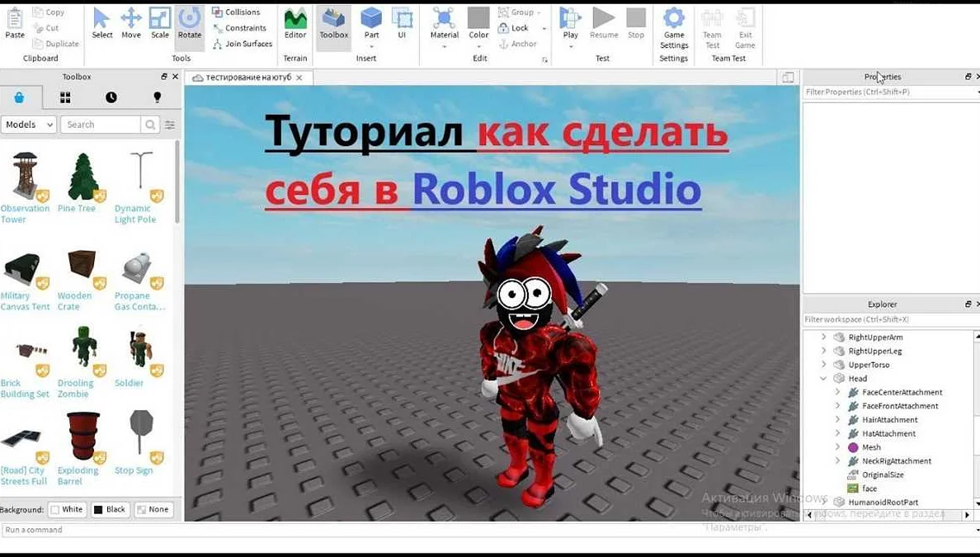Viewport: 980px width, 557px height.
Task: Undock the Toolbox panel
Action: [164, 76]
